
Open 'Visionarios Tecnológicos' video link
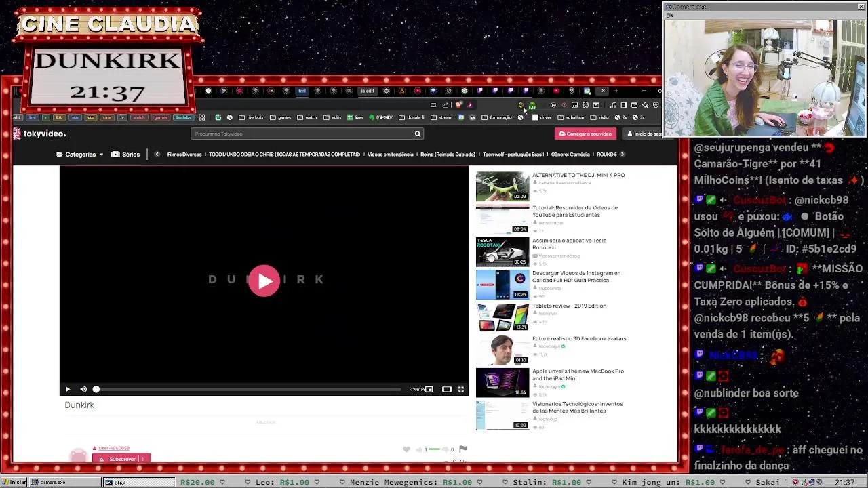coord(577,407)
